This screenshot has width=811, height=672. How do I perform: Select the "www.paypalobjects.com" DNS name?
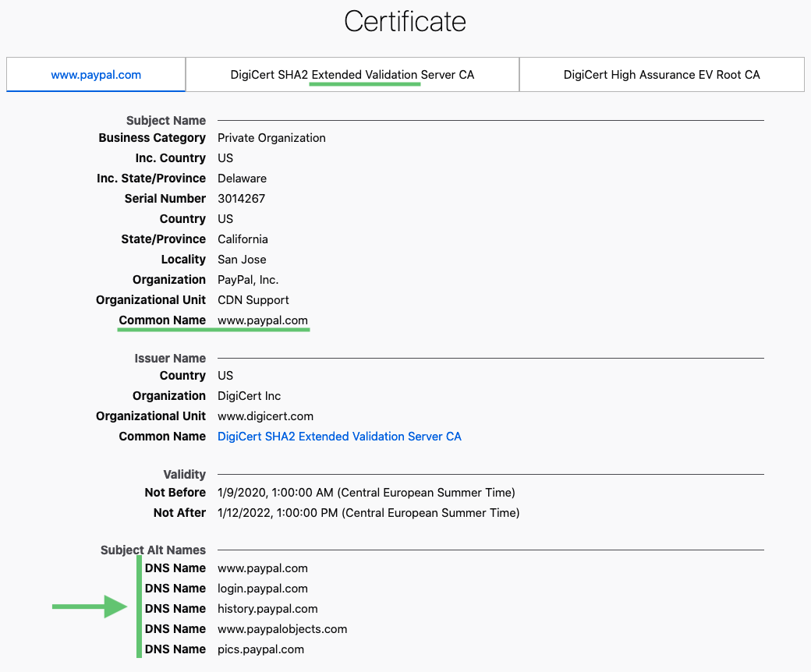click(282, 629)
